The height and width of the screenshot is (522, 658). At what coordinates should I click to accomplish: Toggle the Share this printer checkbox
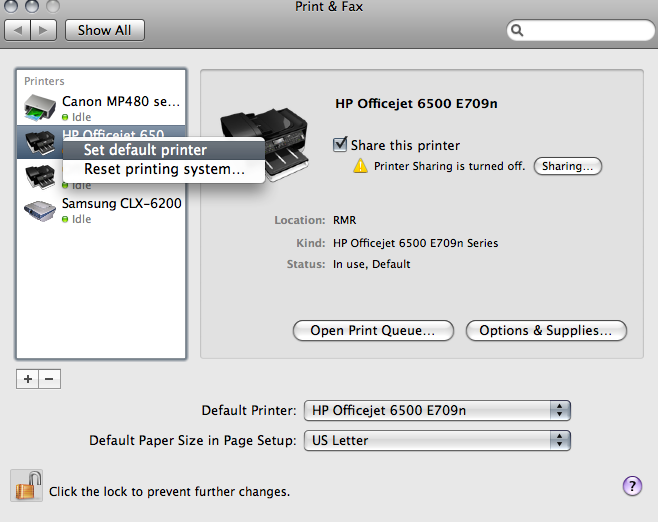click(340, 145)
